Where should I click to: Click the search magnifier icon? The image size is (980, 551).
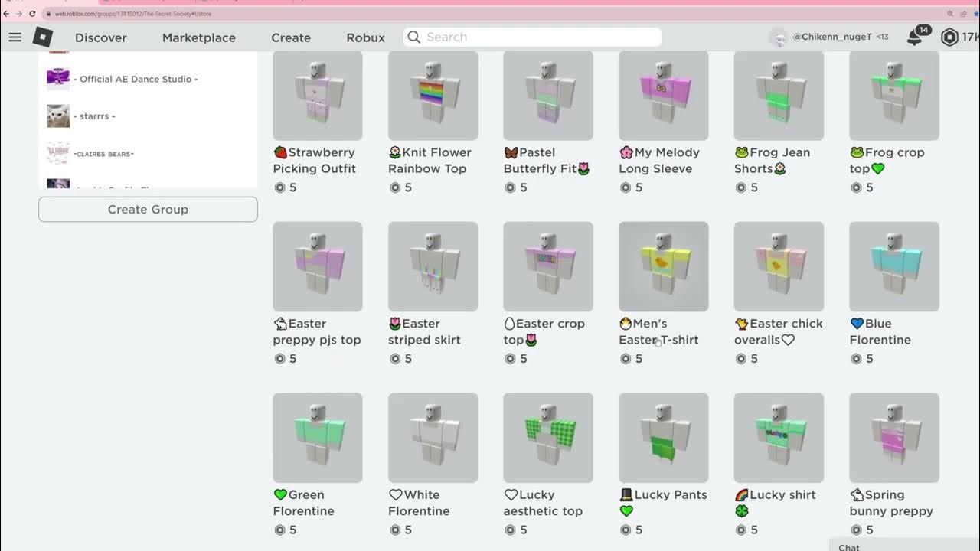click(x=414, y=37)
